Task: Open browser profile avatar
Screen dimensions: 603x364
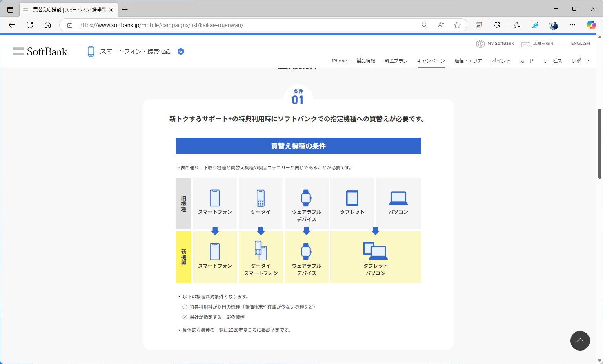Action: (x=554, y=25)
